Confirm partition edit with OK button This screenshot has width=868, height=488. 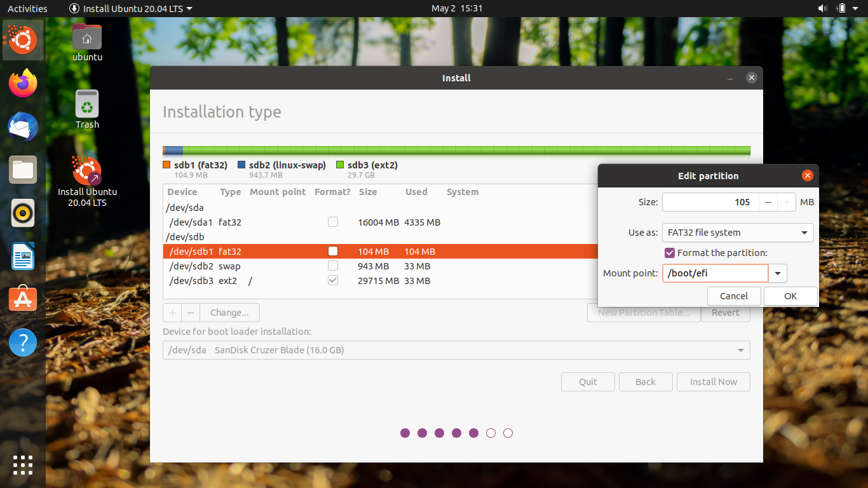point(790,295)
